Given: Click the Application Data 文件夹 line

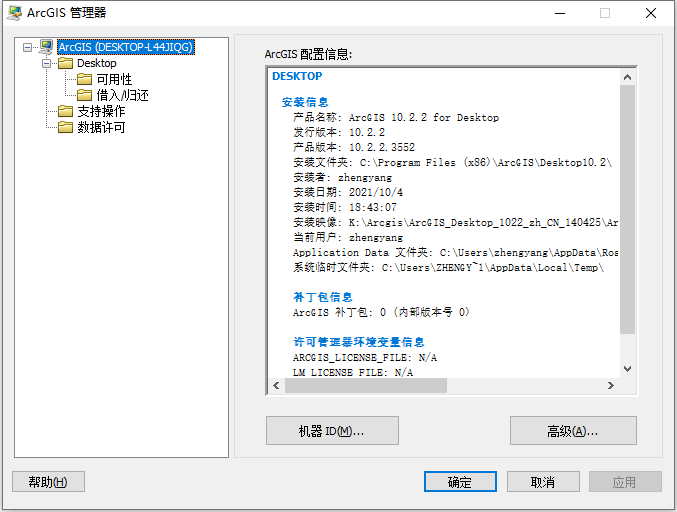Looking at the screenshot, I should [456, 253].
